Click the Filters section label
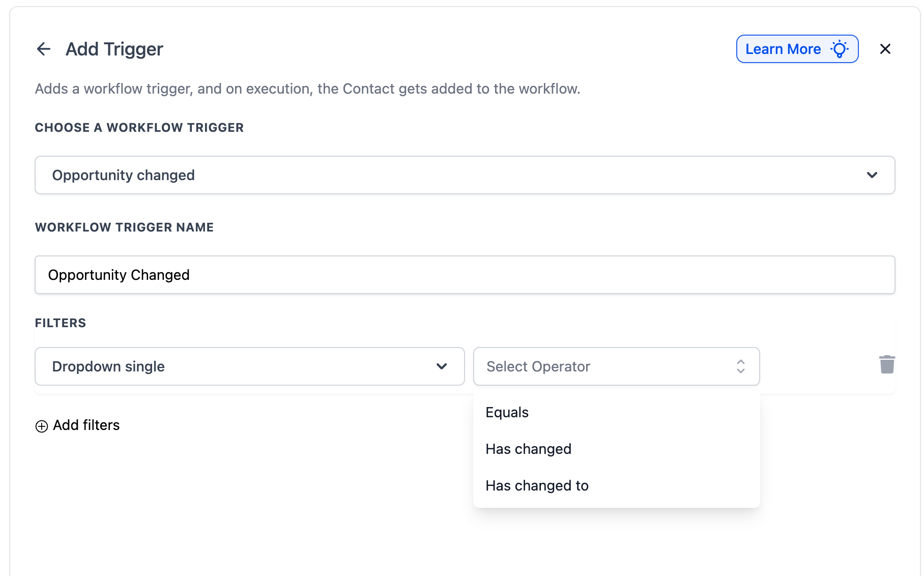The width and height of the screenshot is (924, 576). [x=61, y=323]
